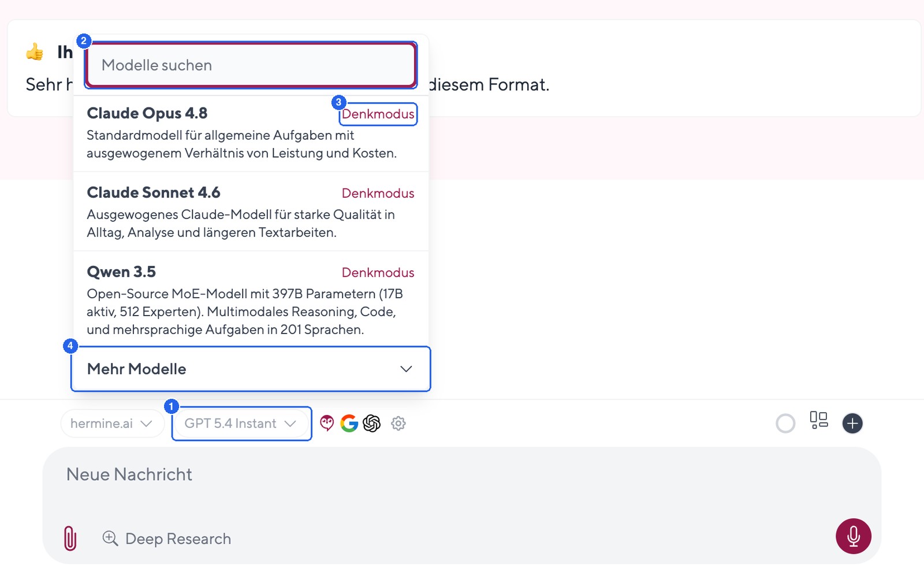Click the text 'diesem Format.'

click(x=489, y=85)
